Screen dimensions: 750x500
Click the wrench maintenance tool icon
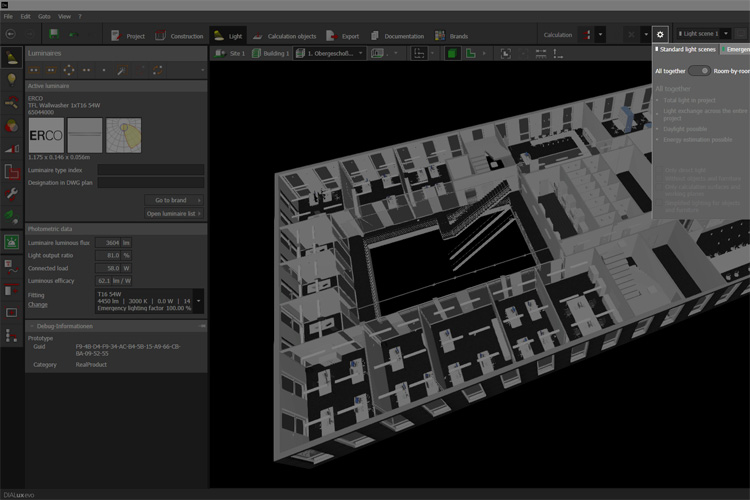[x=12, y=192]
